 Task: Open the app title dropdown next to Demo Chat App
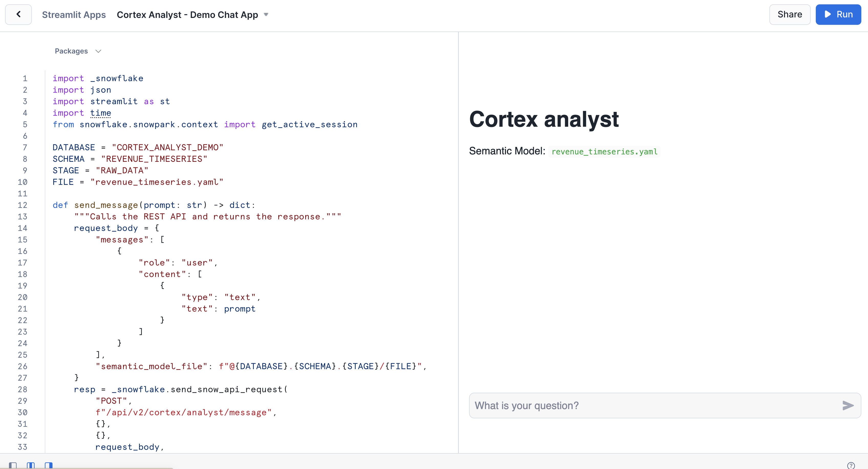coord(266,15)
